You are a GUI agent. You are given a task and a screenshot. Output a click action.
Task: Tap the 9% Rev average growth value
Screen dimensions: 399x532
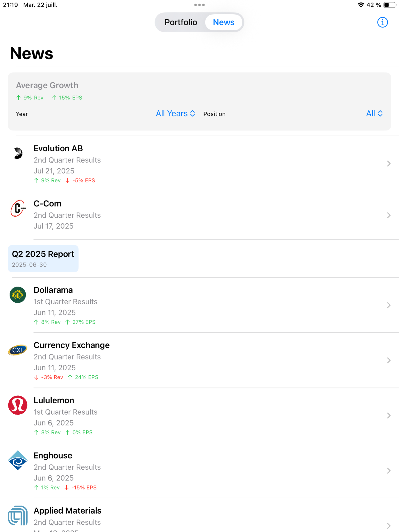pos(30,98)
